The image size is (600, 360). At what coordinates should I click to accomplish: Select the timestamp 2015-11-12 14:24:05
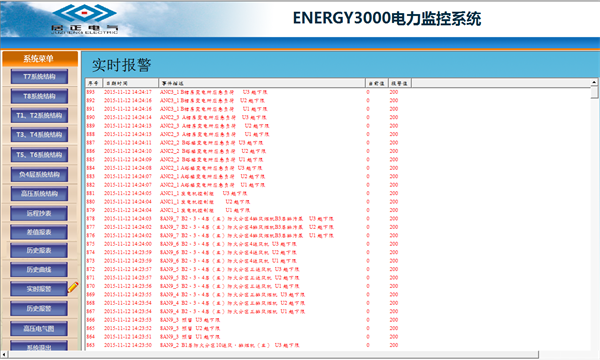pos(128,193)
